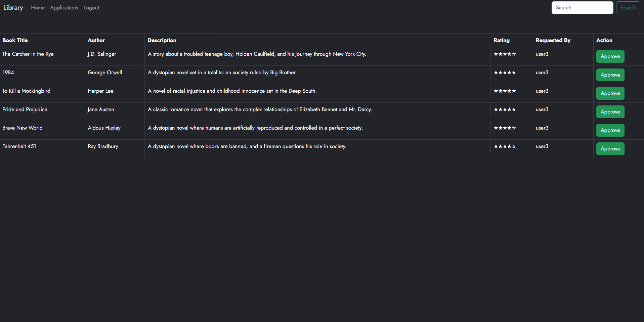Approve the Fahrenheit 451 request

click(610, 149)
